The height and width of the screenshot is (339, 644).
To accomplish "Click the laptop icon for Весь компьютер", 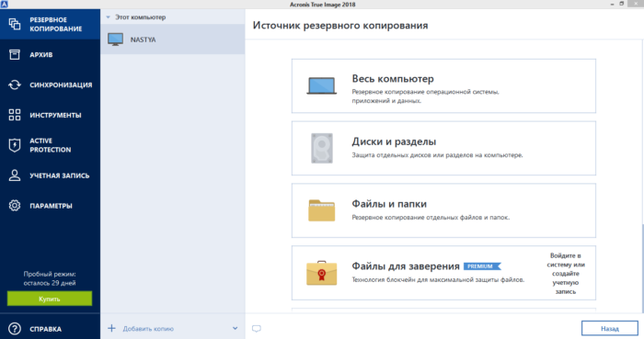I will click(x=322, y=86).
